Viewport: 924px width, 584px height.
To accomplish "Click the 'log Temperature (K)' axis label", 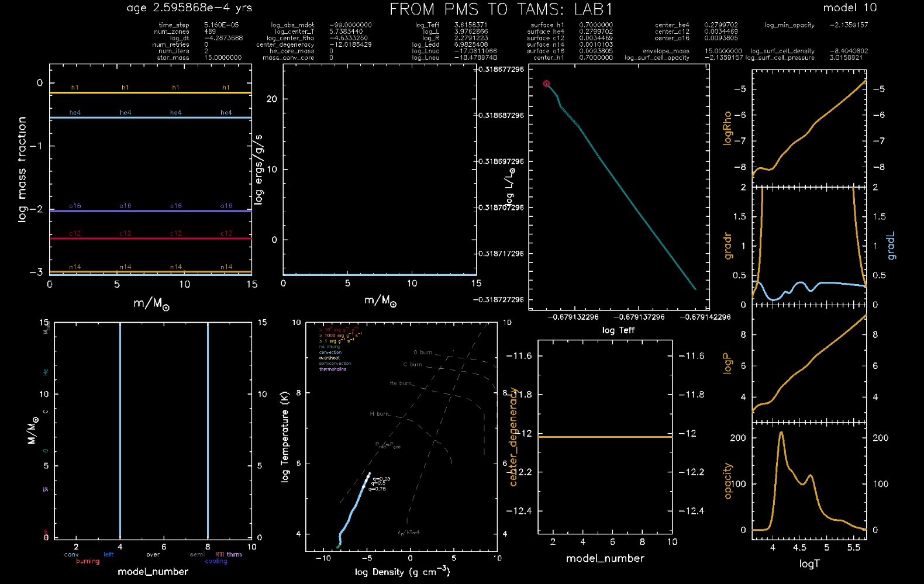I will pyautogui.click(x=285, y=437).
